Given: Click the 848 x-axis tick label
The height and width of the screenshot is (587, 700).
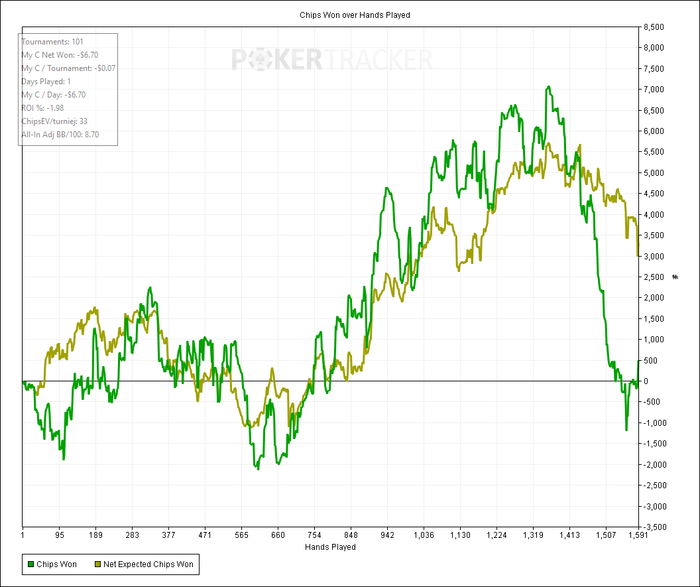Looking at the screenshot, I should tap(351, 535).
